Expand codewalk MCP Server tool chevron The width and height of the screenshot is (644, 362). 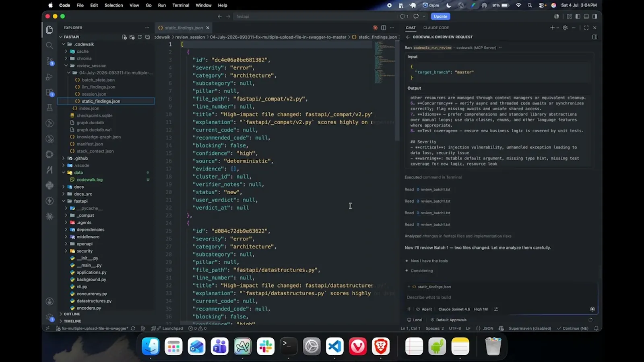click(x=500, y=48)
